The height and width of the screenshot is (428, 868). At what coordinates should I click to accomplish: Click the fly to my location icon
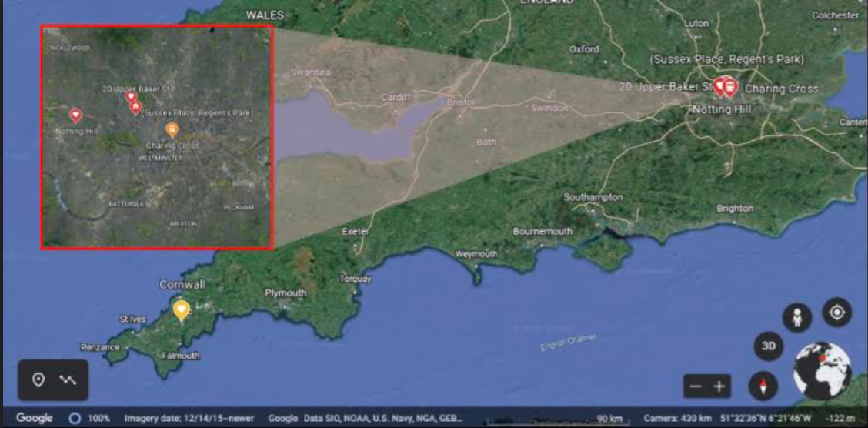836,313
